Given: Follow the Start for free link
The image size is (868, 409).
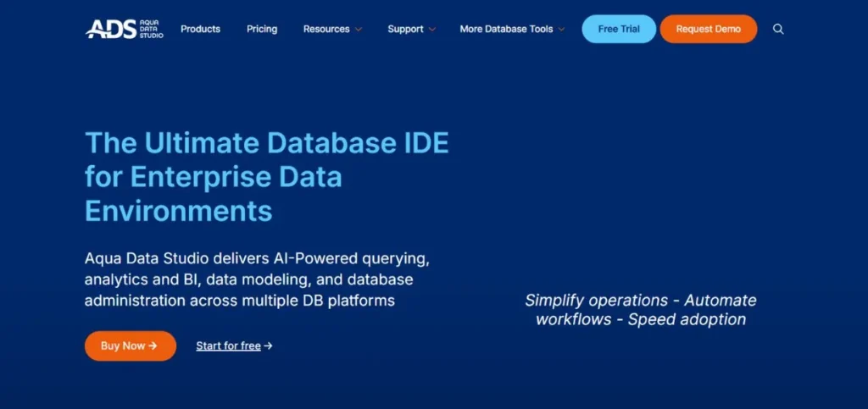Looking at the screenshot, I should [228, 345].
